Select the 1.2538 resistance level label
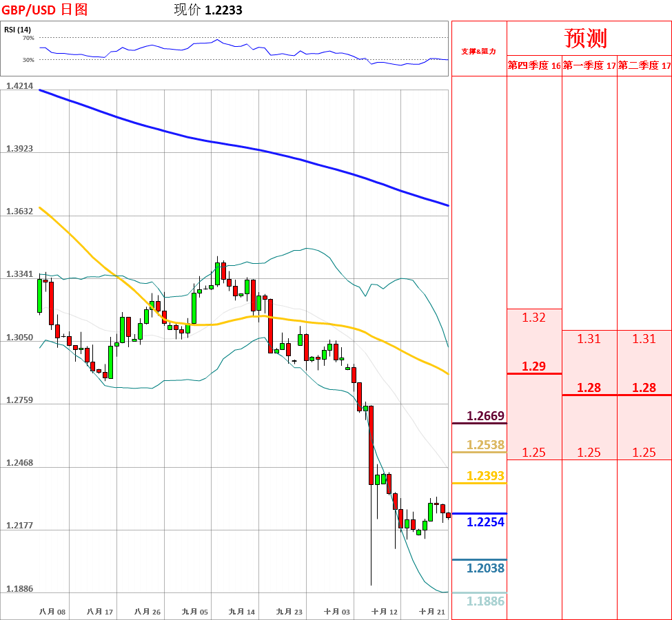This screenshot has height=620, width=672. click(x=486, y=445)
